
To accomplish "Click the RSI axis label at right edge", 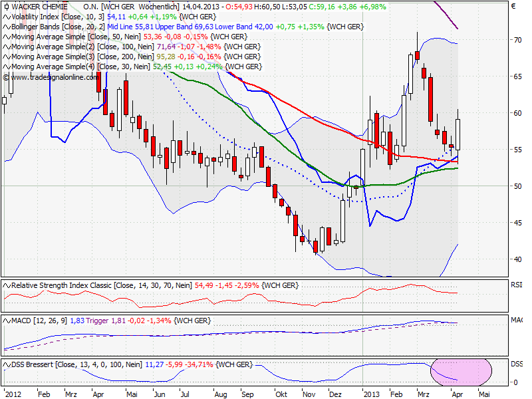I will tap(517, 285).
